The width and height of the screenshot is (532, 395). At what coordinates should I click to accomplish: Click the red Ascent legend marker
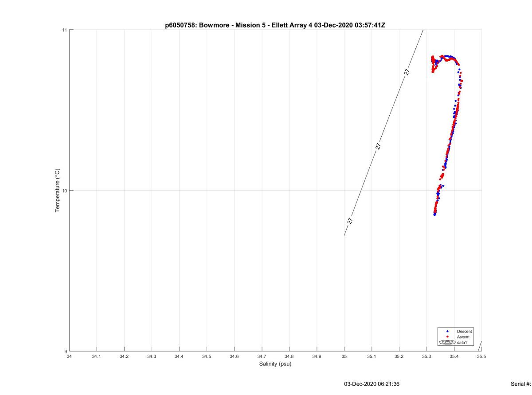pos(447,337)
